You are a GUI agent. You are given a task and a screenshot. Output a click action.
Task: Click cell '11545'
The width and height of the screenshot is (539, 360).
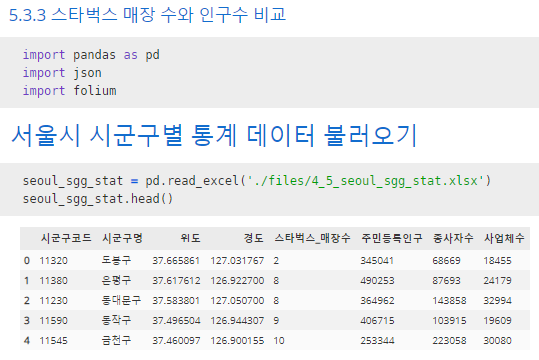[x=54, y=340]
